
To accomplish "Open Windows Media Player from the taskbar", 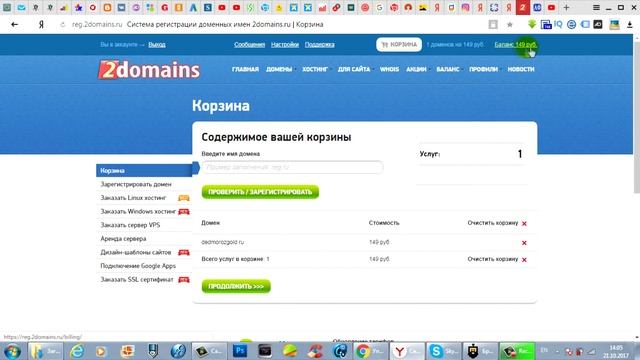I will coord(101,351).
